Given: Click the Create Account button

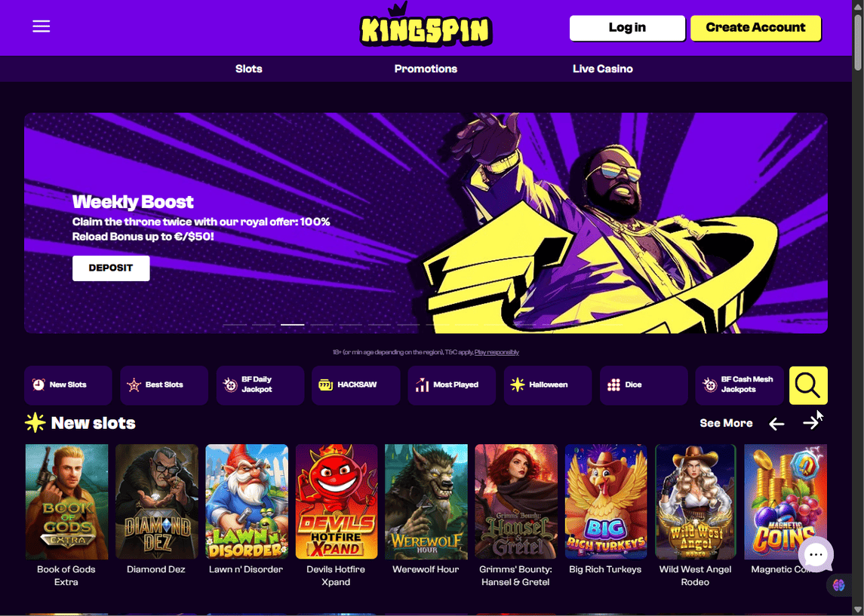Looking at the screenshot, I should [755, 28].
